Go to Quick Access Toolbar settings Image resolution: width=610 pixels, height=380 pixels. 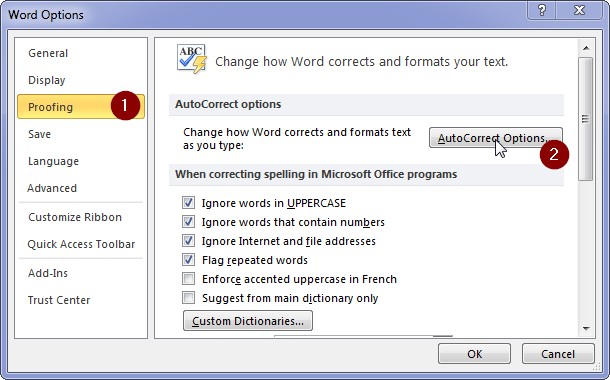click(x=81, y=244)
